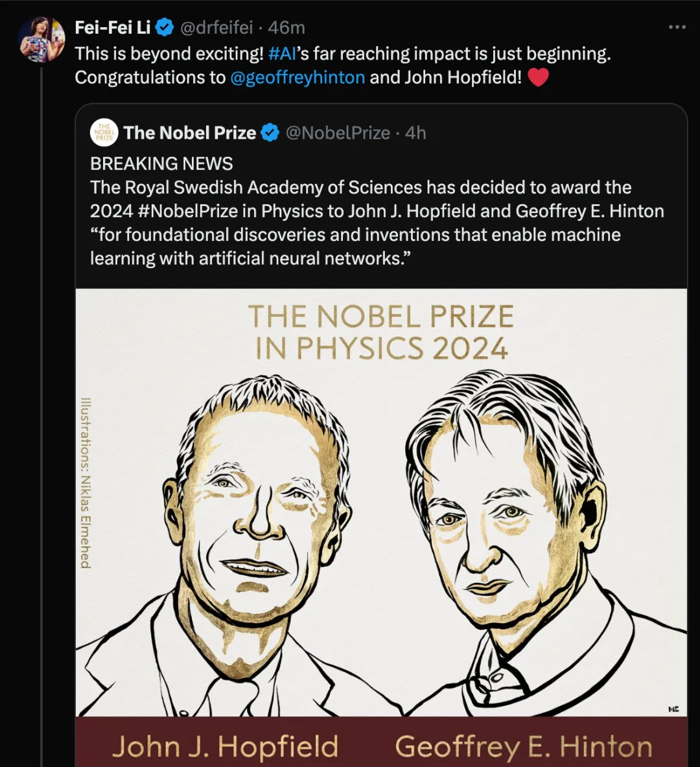
Task: Click the 4h timestamp on quoted tweet
Action: point(415,133)
